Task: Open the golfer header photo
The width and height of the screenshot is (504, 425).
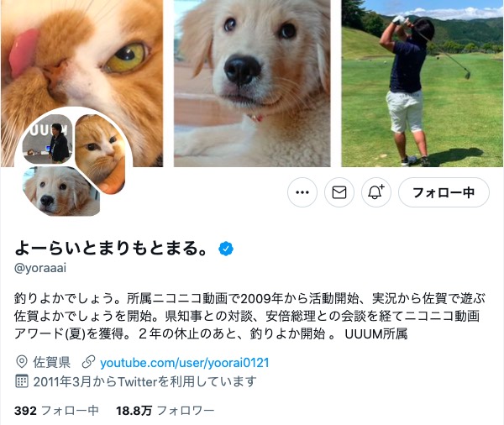Action: coord(423,83)
